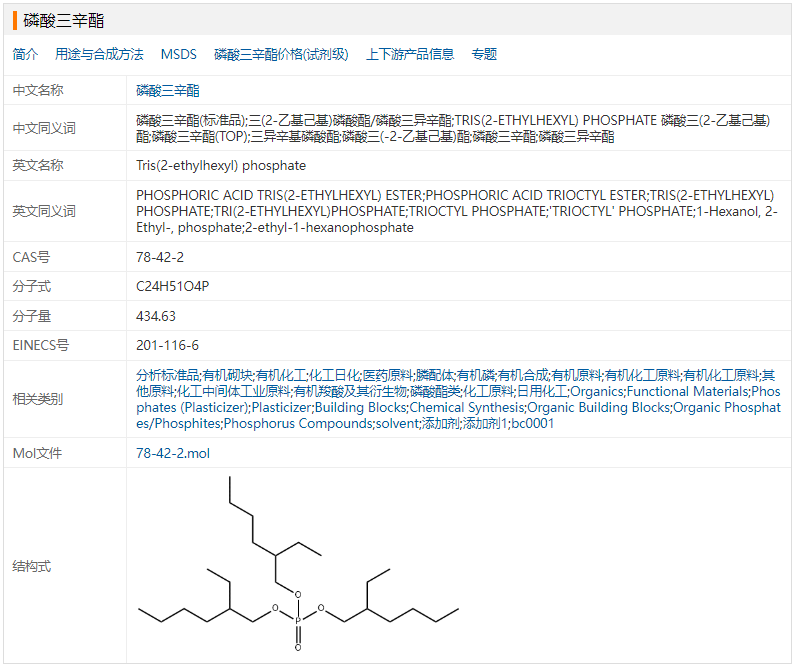This screenshot has width=798, height=669.
Task: Open the Building Blocks category link
Action: click(x=360, y=408)
